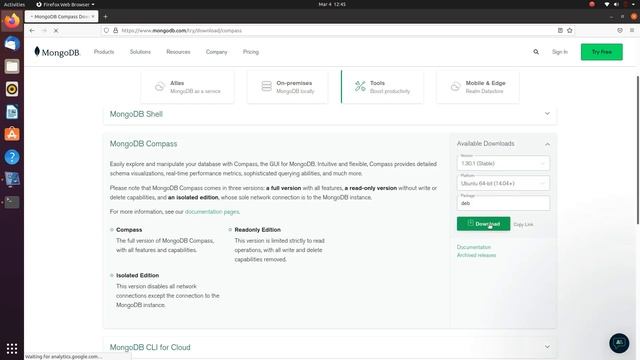Viewport: 640px width, 360px height.
Task: Open the Pocket save icon in toolbar
Action: pos(620,31)
